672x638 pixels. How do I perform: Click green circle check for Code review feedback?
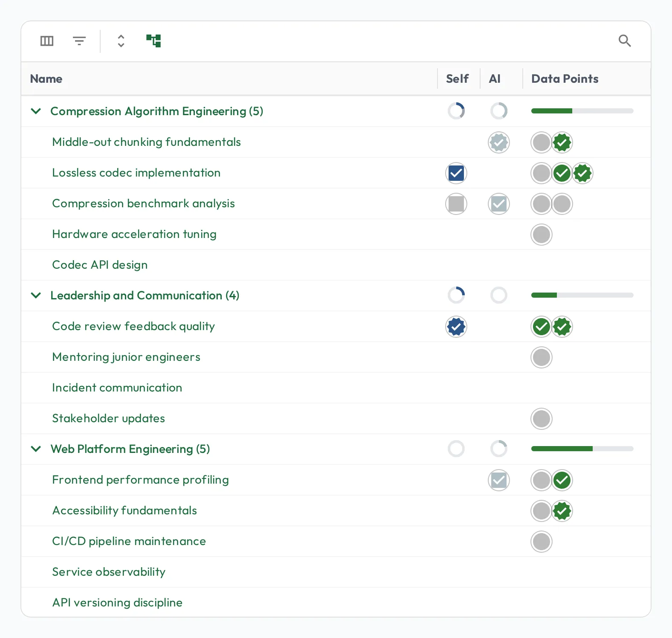(x=542, y=327)
